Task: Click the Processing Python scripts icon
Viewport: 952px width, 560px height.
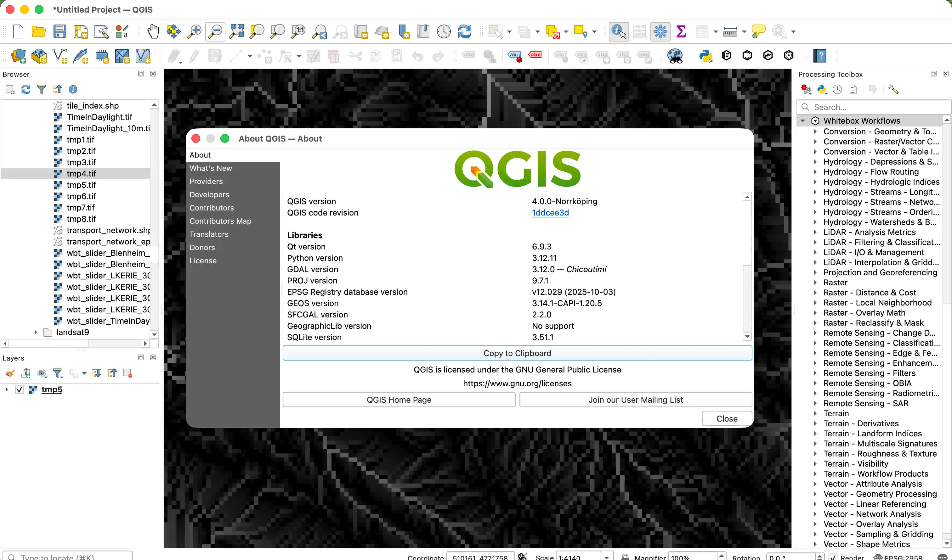Action: point(822,89)
